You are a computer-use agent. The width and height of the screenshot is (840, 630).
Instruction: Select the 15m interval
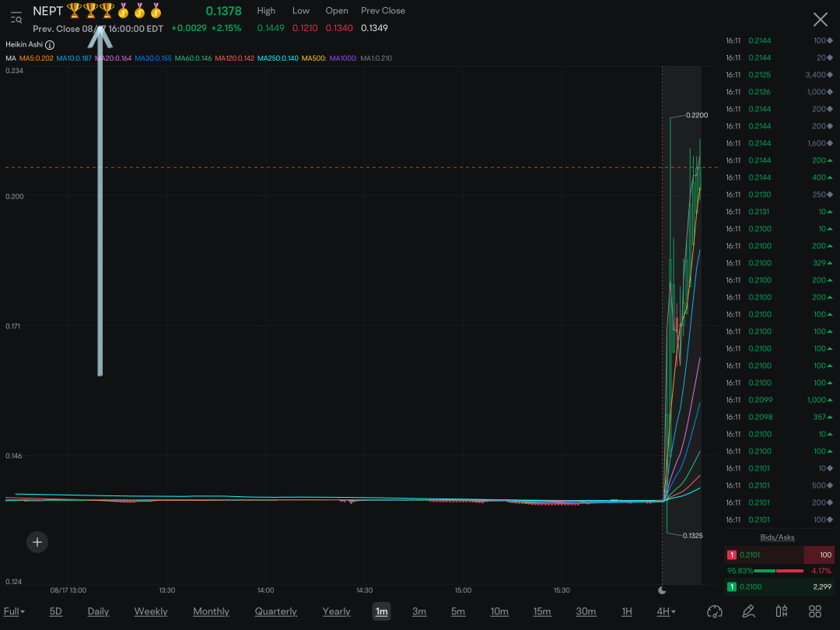tap(542, 611)
